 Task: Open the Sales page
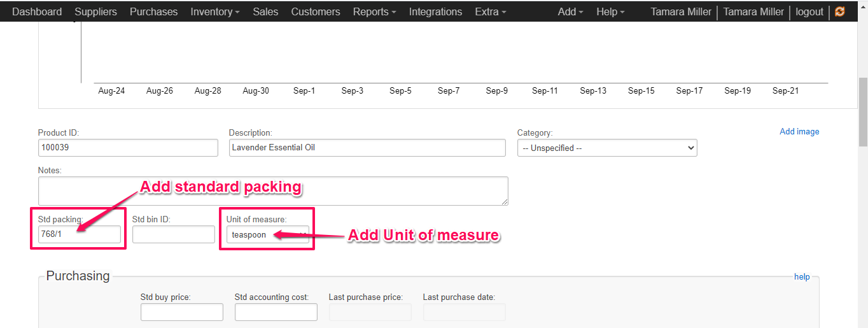(265, 11)
